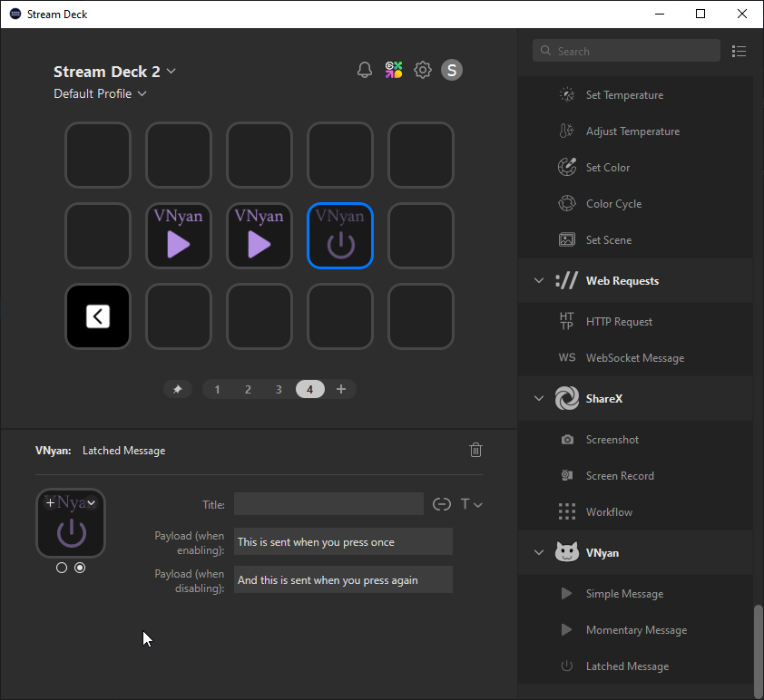Open the Stream Deck 2 device dropdown
The height and width of the screenshot is (700, 764).
(x=114, y=72)
